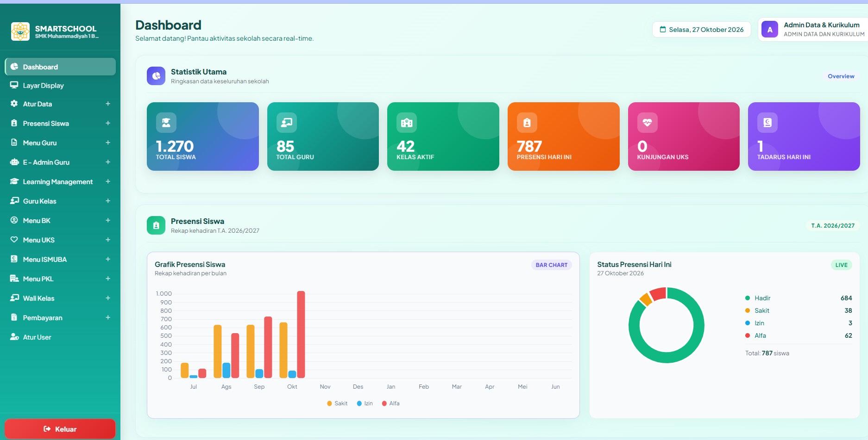
Task: Click the Atur Data gear icon
Action: point(14,104)
